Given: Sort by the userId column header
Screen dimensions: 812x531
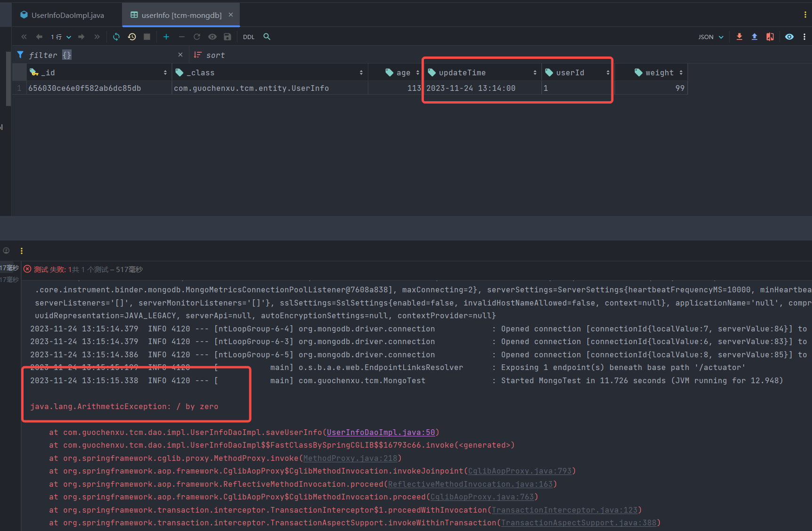Looking at the screenshot, I should coord(577,72).
